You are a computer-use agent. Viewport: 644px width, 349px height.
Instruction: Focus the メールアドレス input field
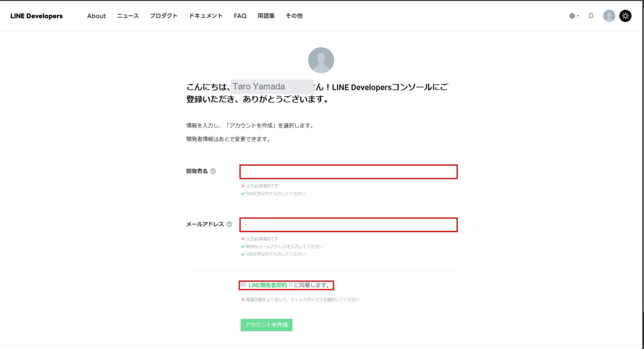pyautogui.click(x=348, y=225)
